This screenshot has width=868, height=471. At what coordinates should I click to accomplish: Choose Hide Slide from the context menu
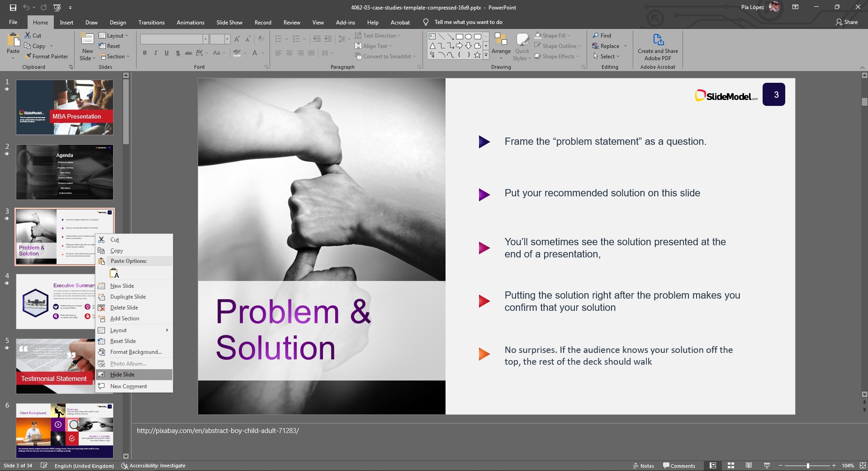(x=122, y=374)
